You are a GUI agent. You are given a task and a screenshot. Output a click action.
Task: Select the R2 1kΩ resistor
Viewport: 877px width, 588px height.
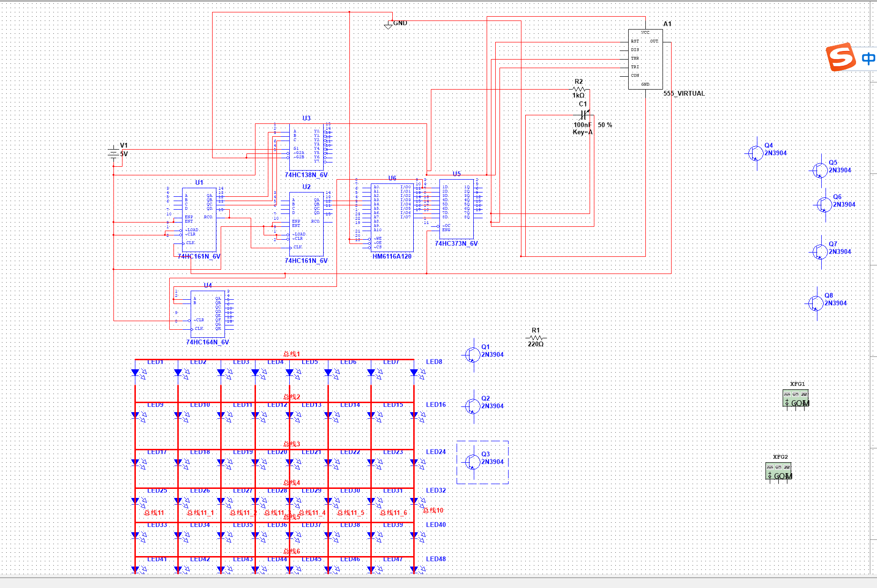tap(579, 89)
